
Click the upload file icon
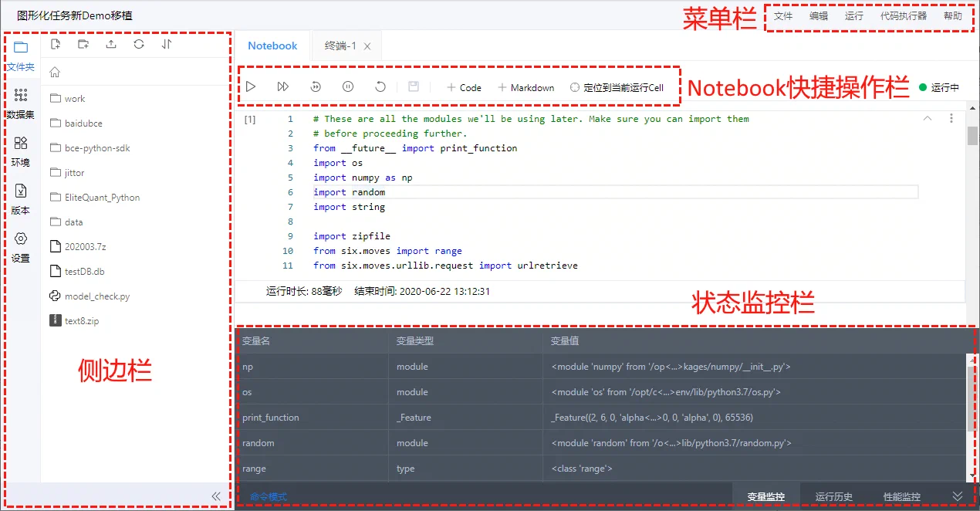pyautogui.click(x=111, y=44)
